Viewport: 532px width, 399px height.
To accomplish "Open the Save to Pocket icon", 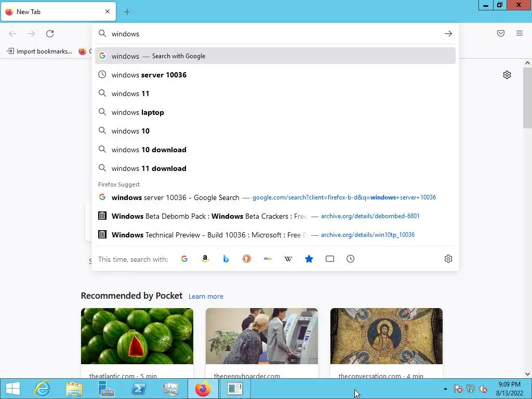I will point(501,33).
